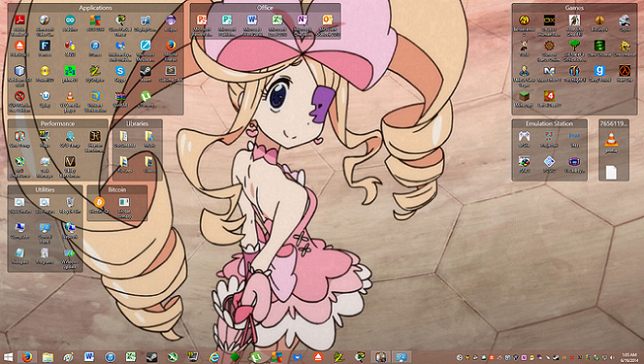Open Internet Explorer from the taskbar

tap(214, 357)
